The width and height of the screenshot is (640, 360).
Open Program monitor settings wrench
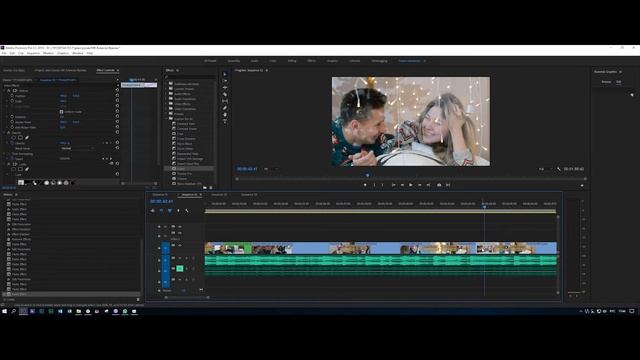coord(559,169)
